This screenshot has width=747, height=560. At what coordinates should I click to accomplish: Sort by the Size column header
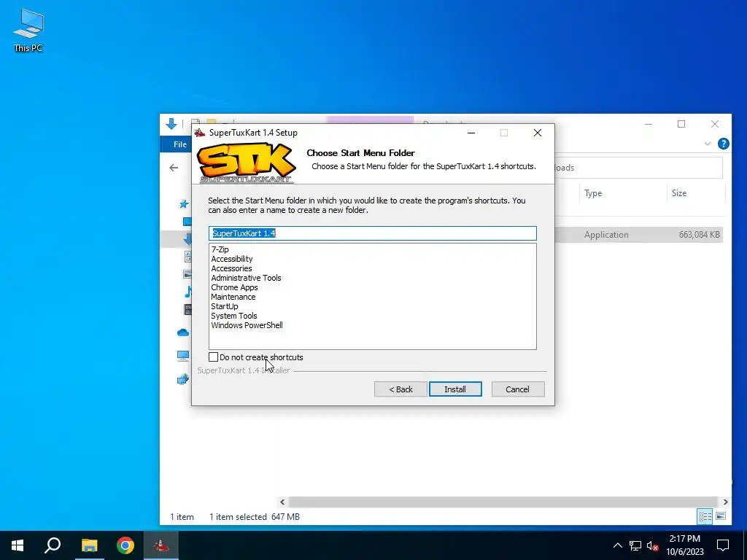(x=679, y=192)
